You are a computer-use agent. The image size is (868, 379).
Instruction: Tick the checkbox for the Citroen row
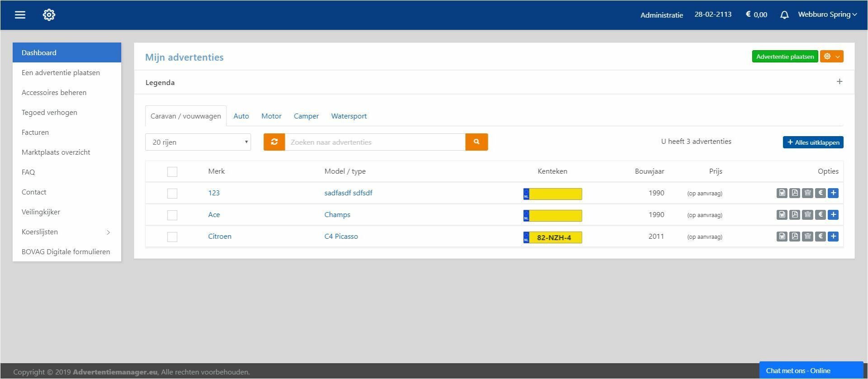[x=172, y=237]
